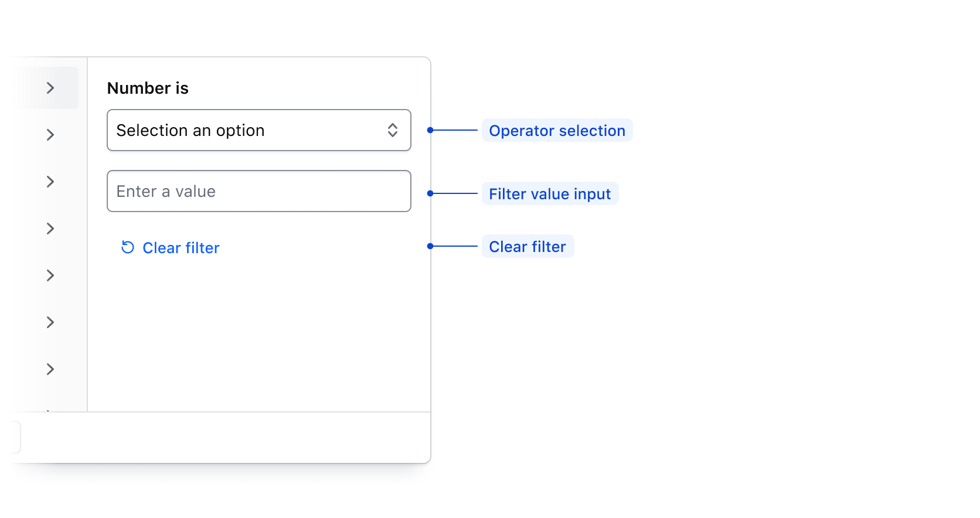Click the up-down arrows icon in the select box
980x518 pixels.
click(x=393, y=130)
